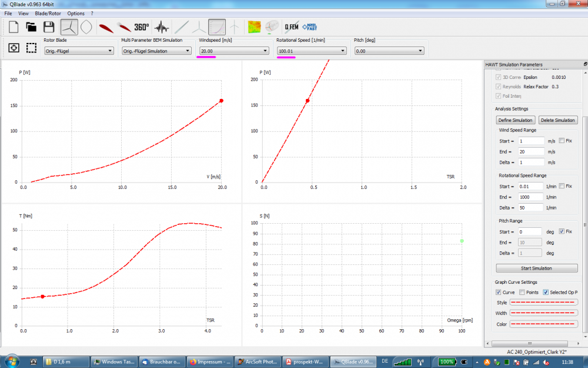Click the curve Color swatch button

pyautogui.click(x=543, y=324)
